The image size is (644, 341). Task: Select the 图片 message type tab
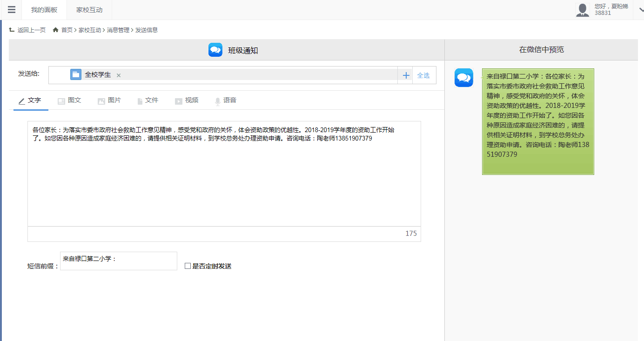pos(109,100)
